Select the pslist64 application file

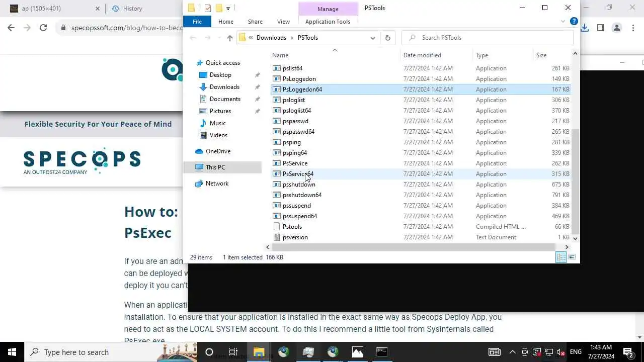(292, 68)
